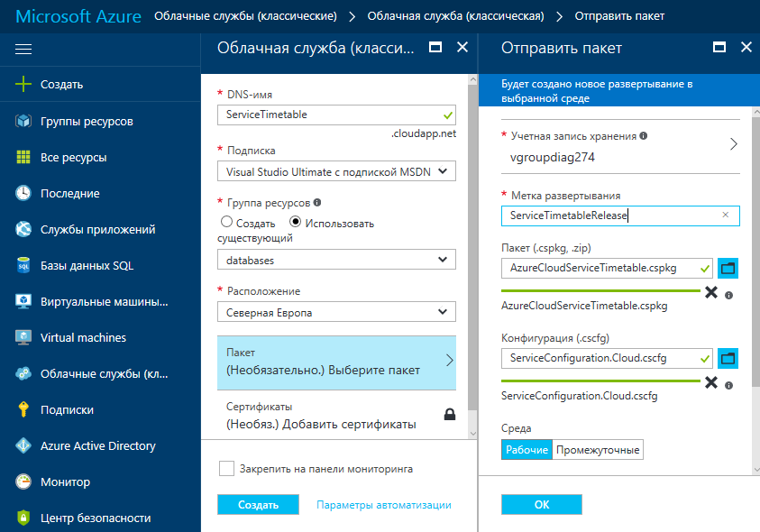Image resolution: width=760 pixels, height=532 pixels.
Task: Click info icon beside package upload
Action: (x=728, y=295)
